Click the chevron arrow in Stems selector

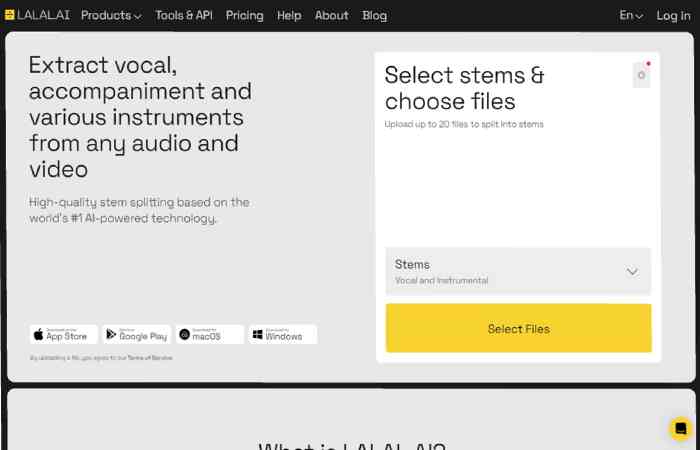click(632, 271)
